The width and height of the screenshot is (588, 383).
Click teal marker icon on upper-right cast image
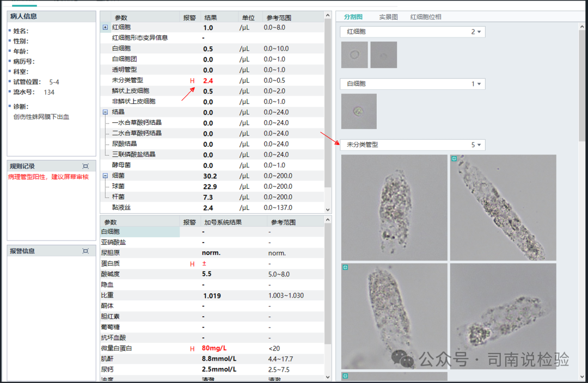click(x=454, y=159)
